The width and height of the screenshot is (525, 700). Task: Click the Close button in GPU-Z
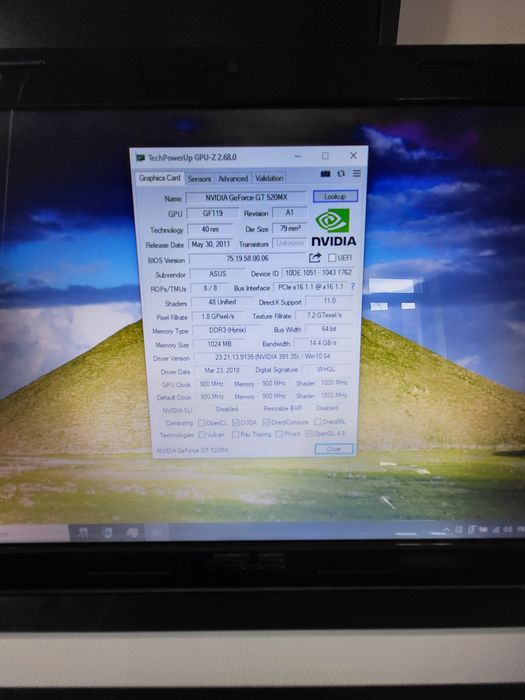pos(334,449)
